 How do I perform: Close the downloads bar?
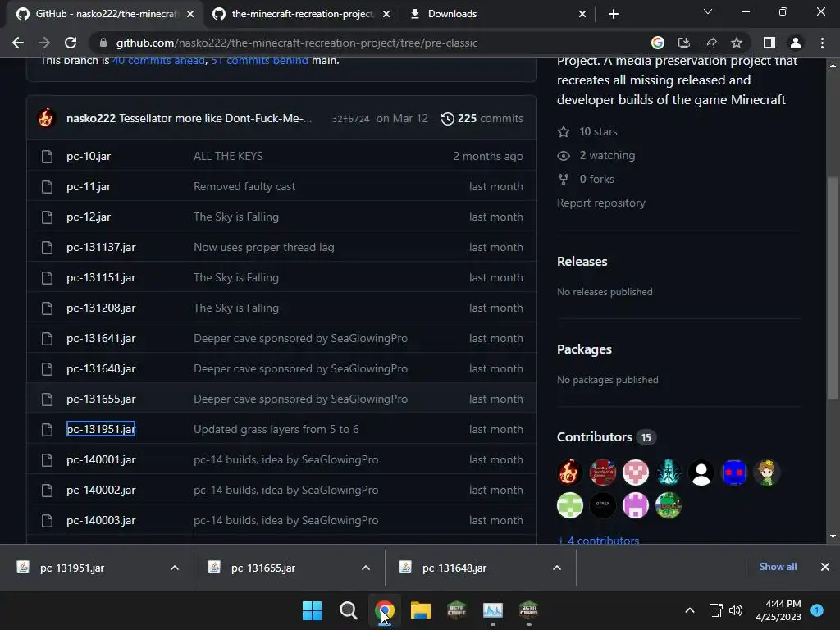click(825, 567)
